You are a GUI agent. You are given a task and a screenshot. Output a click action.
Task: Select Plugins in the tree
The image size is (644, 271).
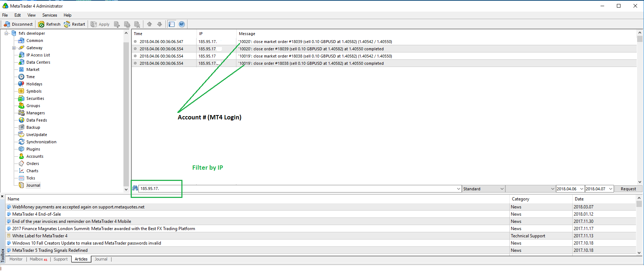33,149
